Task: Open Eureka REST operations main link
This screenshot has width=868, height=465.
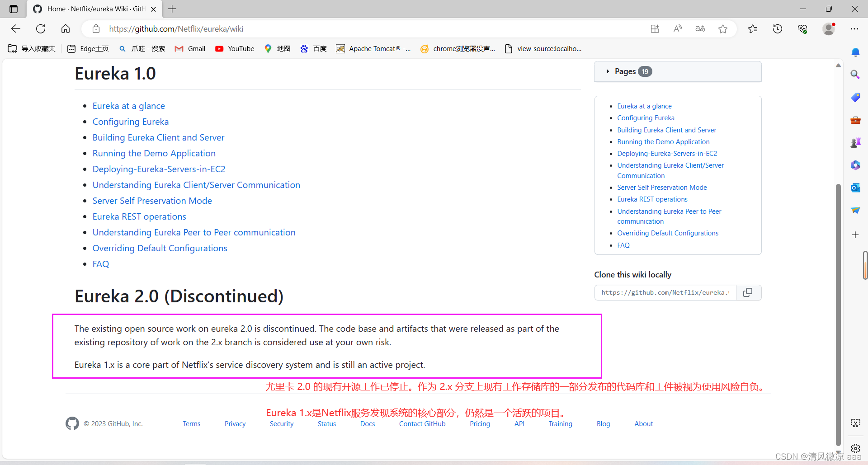Action: [x=139, y=216]
